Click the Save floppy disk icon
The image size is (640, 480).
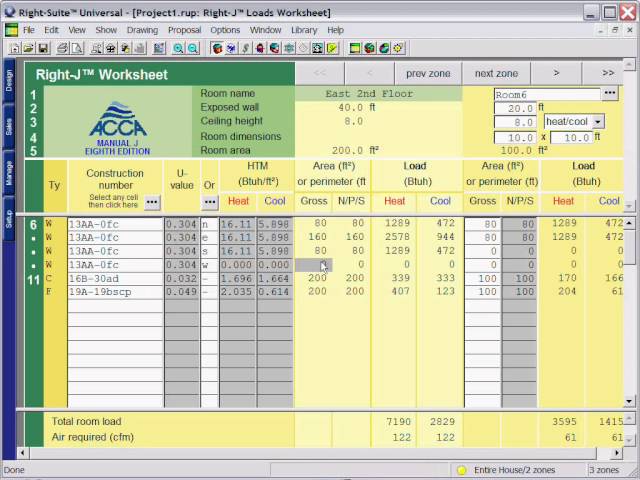tap(43, 48)
